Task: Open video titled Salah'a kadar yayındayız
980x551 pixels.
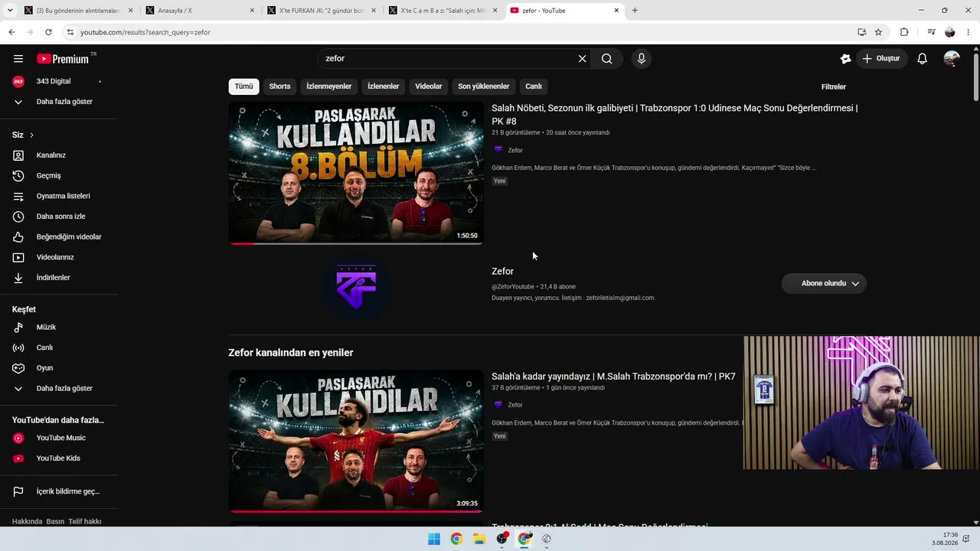Action: (613, 377)
